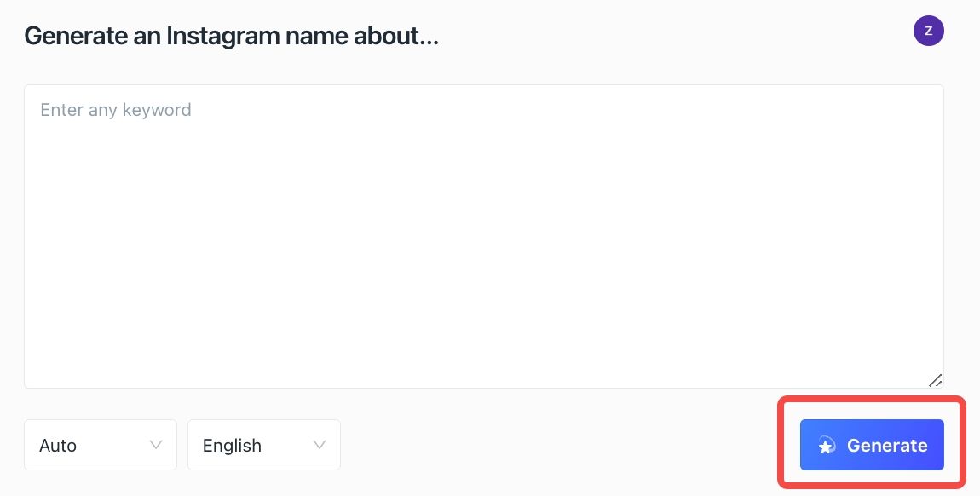The height and width of the screenshot is (496, 980).
Task: Click the chevron arrow beside English
Action: 320,445
